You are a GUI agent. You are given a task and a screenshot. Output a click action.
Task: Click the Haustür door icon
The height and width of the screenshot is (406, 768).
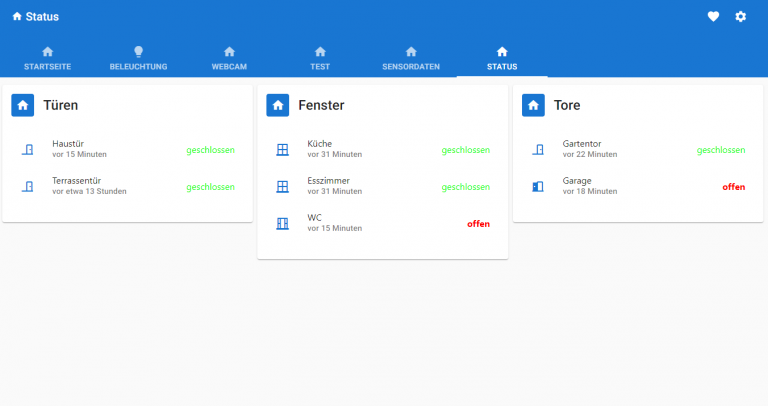coord(28,150)
